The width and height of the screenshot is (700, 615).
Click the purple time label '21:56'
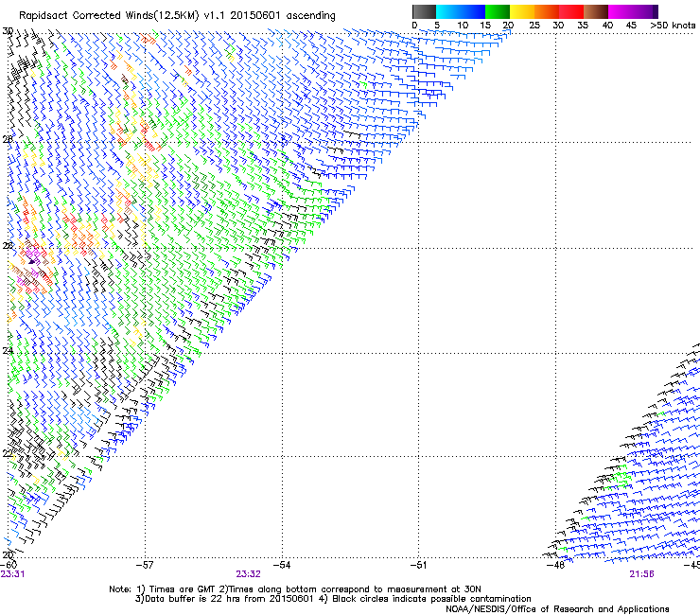point(641,574)
